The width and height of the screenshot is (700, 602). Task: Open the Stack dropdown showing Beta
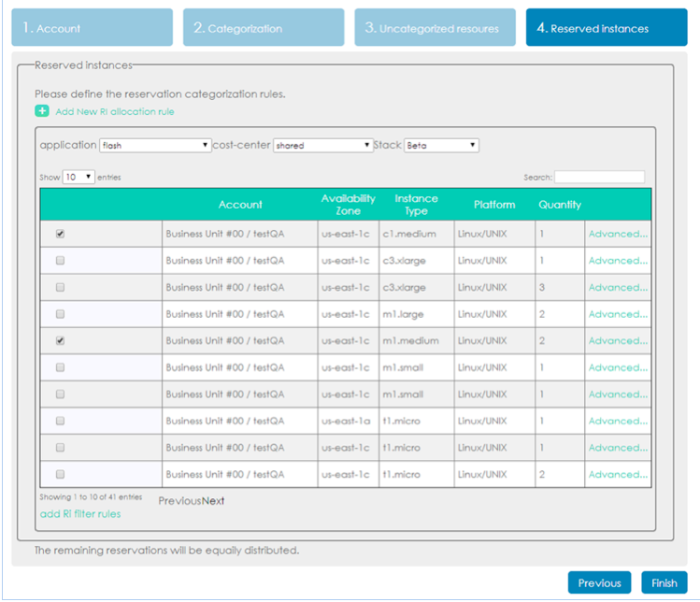[x=441, y=146]
